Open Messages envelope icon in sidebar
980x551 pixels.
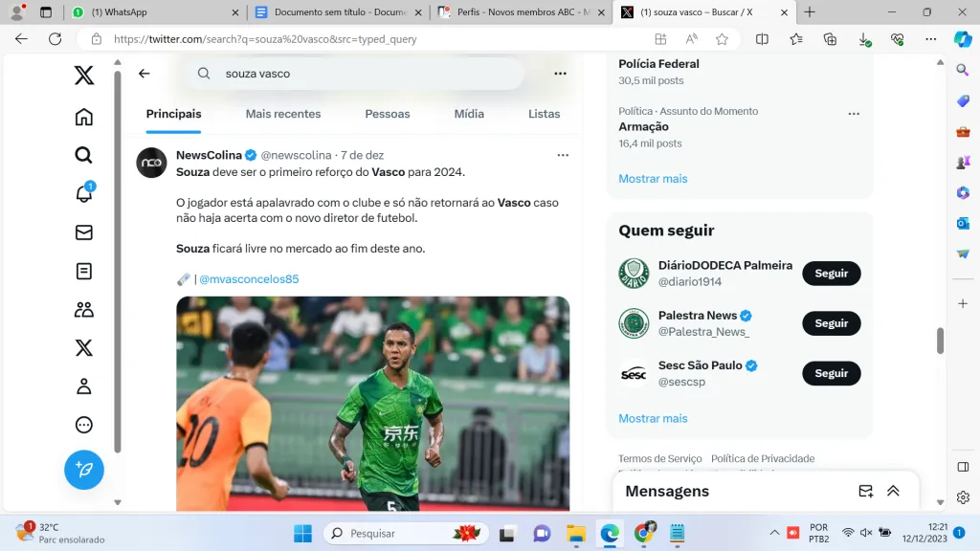pos(84,232)
